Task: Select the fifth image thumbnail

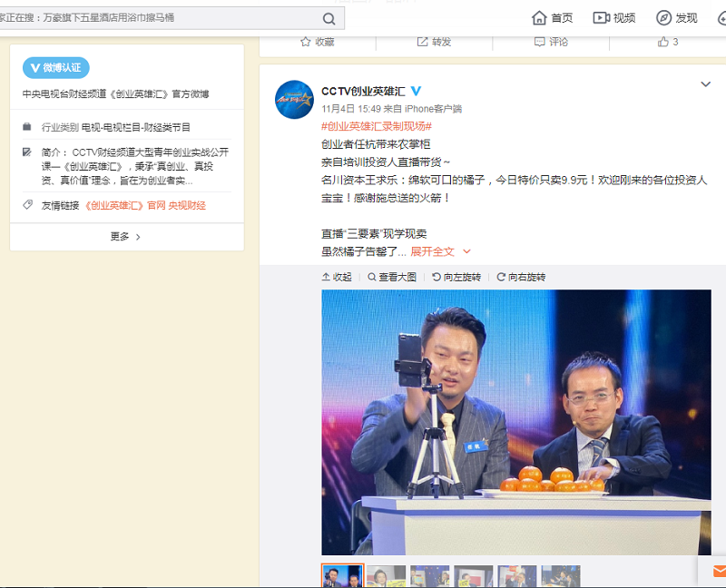Action: click(x=516, y=576)
